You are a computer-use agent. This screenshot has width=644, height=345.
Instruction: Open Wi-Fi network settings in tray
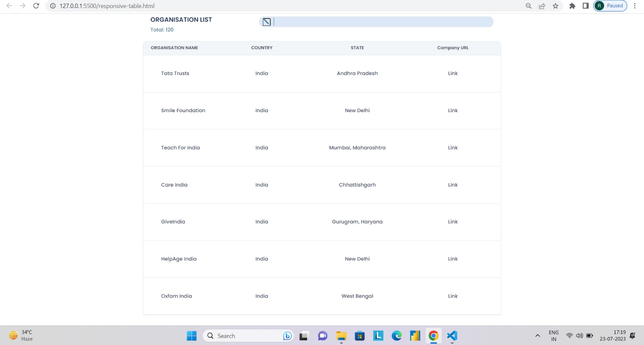[x=569, y=336]
